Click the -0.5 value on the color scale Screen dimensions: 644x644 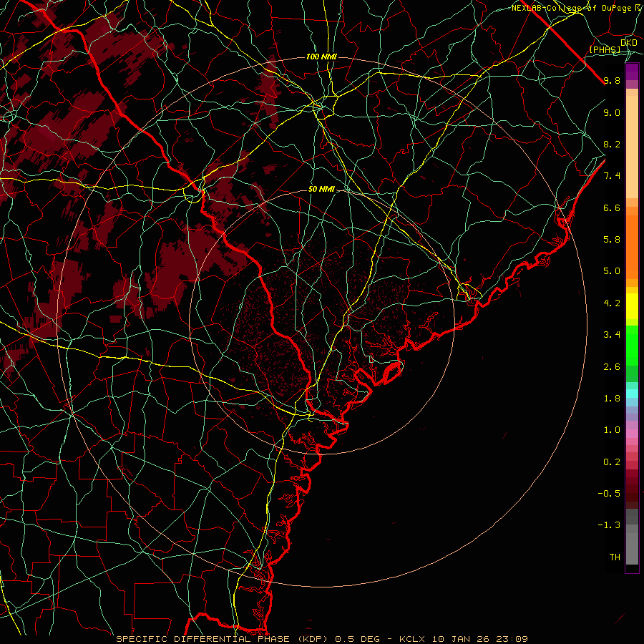pyautogui.click(x=609, y=494)
